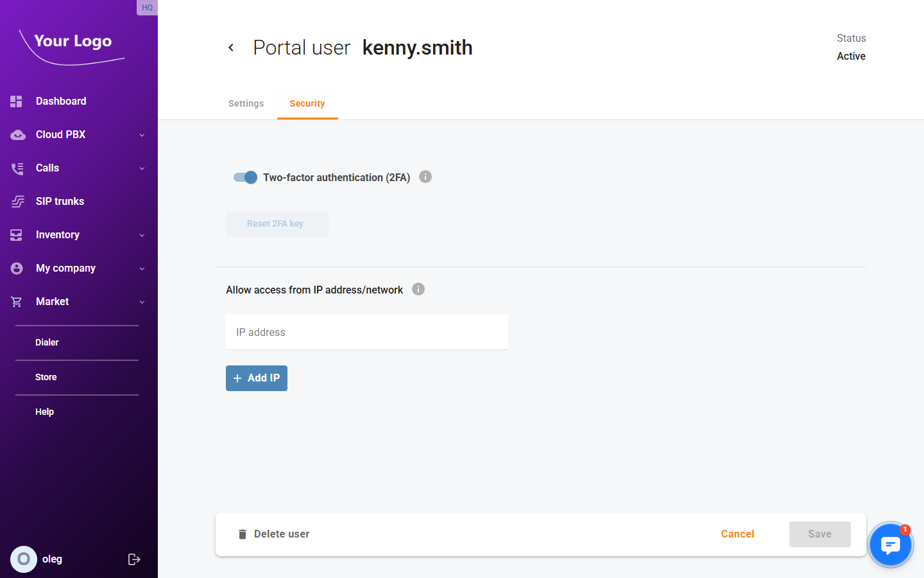Click the Market shopping cart icon
The height and width of the screenshot is (578, 924).
coord(17,301)
